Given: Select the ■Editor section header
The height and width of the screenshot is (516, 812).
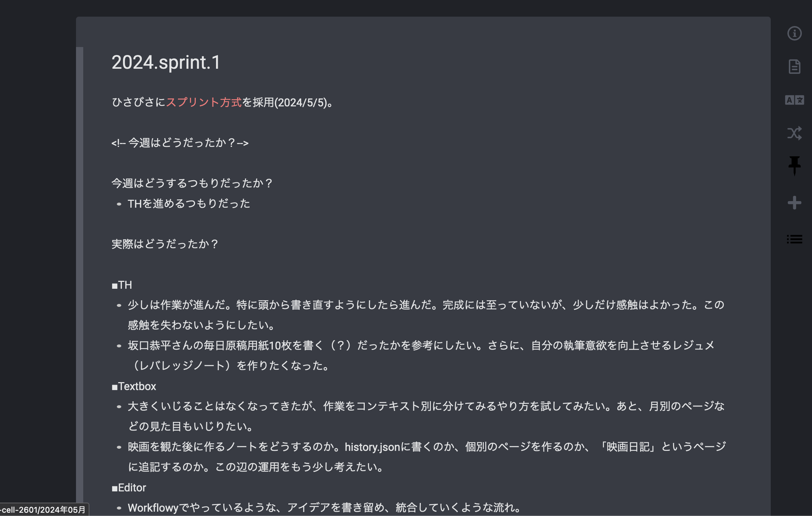Looking at the screenshot, I should point(129,487).
